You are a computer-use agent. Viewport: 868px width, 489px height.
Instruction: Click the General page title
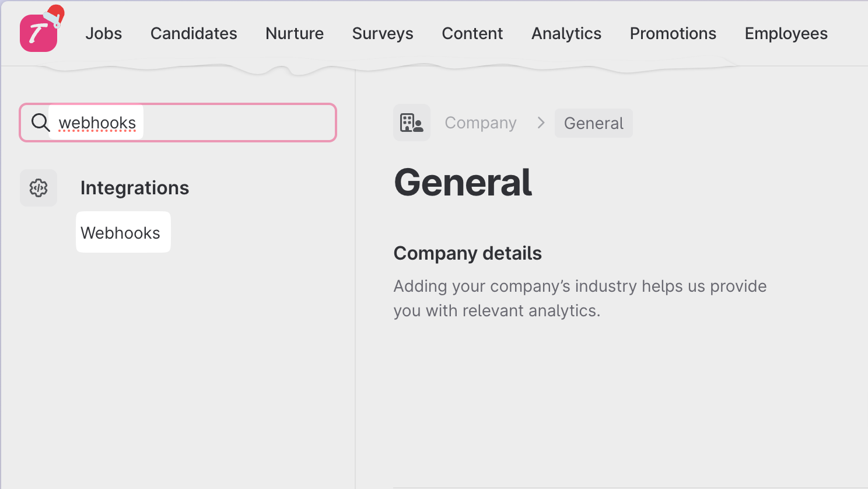point(463,182)
